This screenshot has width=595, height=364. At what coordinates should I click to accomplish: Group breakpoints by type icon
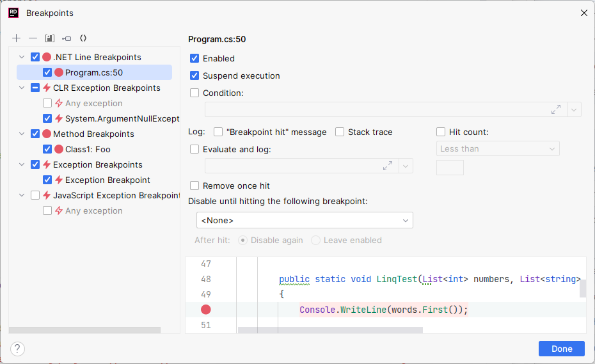click(67, 38)
